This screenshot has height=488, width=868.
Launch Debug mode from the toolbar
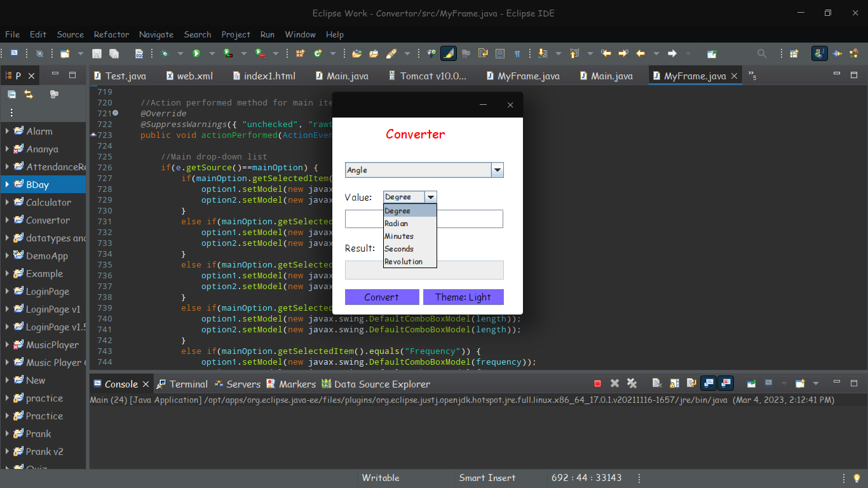165,53
